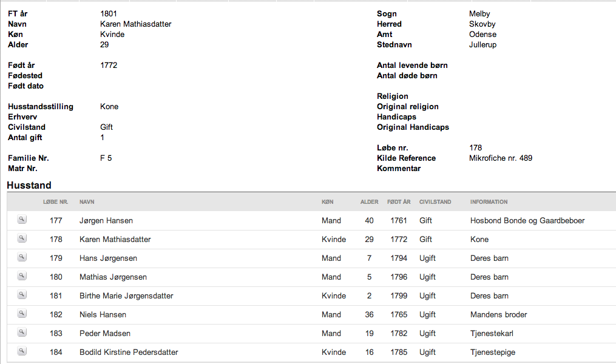616x364 pixels.
Task: Click the Løbe nr. value 178 at top
Action: pos(475,147)
